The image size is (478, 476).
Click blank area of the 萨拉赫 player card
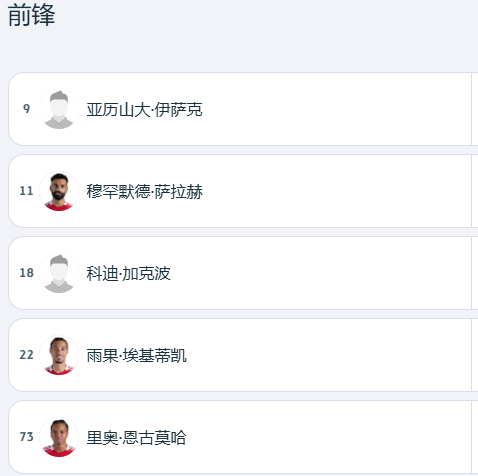pos(333,191)
